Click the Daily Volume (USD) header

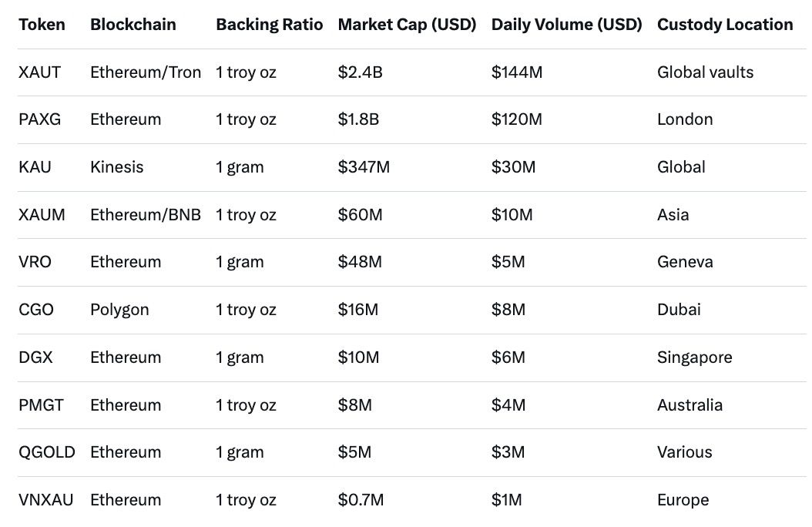pyautogui.click(x=566, y=25)
